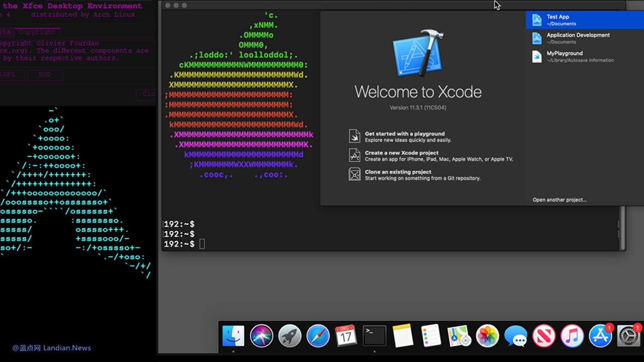Open Launchpad rocket icon in Dock
The width and height of the screenshot is (644, 362).
pos(290,336)
